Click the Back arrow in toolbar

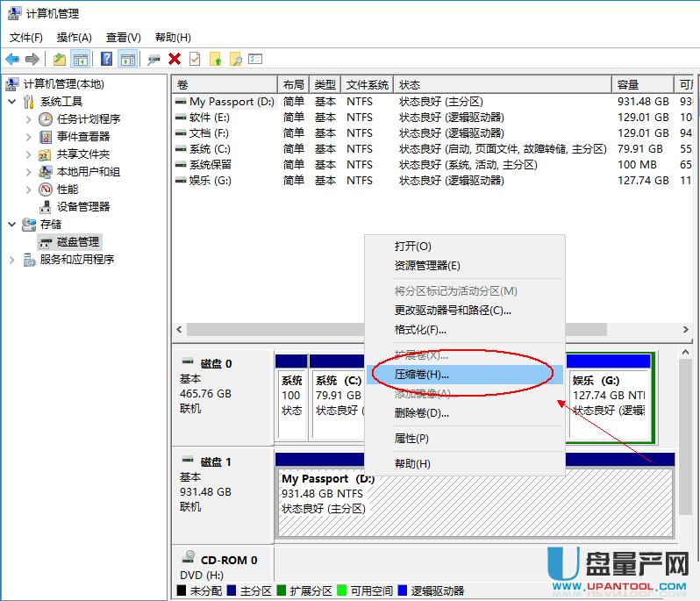coord(12,59)
